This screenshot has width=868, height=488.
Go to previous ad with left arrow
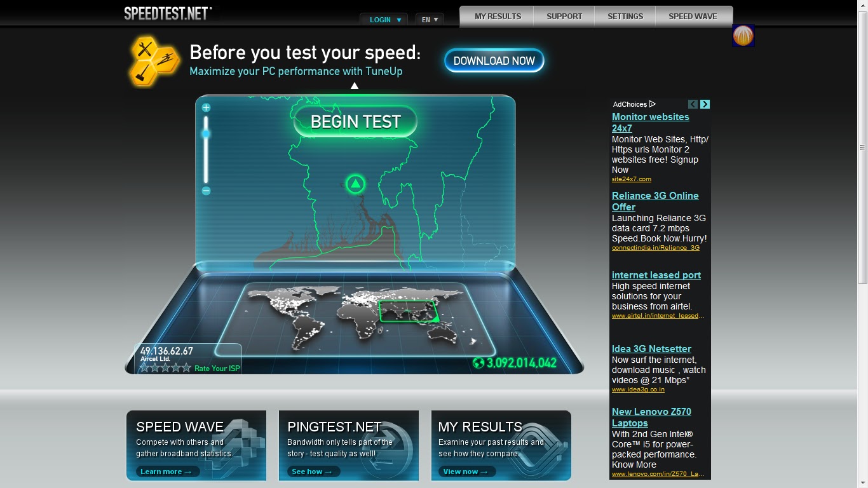(x=693, y=104)
